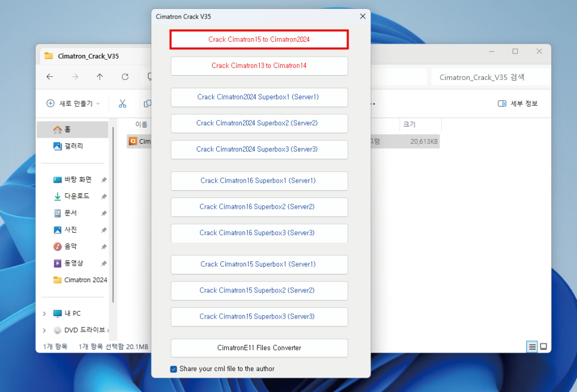Unpin 다운로드 via pin icon
This screenshot has height=392, width=577.
pos(104,196)
